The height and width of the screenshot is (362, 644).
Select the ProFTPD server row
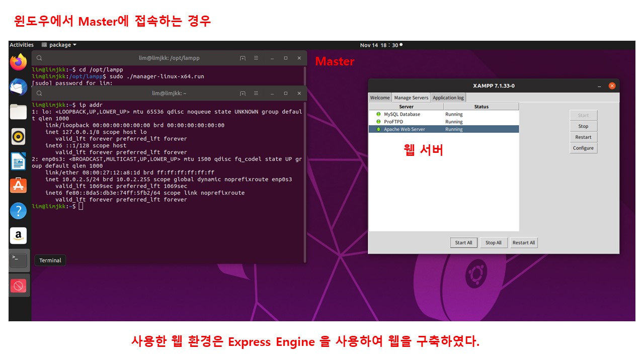[x=444, y=122]
